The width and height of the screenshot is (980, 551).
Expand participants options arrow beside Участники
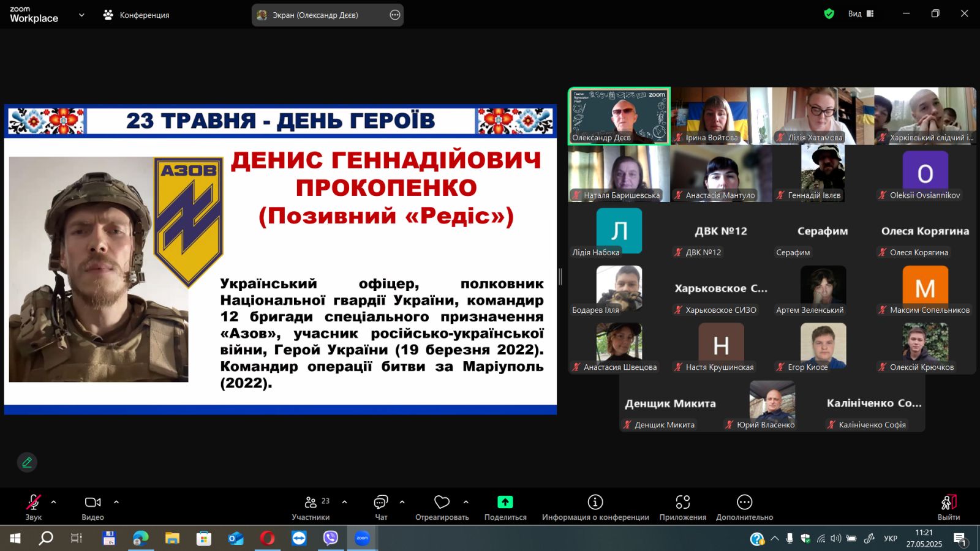[x=344, y=502]
